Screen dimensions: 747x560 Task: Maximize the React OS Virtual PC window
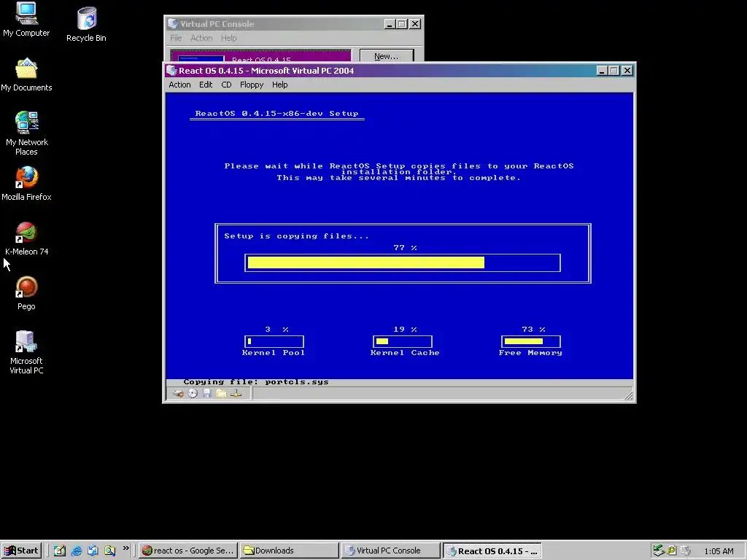click(614, 71)
